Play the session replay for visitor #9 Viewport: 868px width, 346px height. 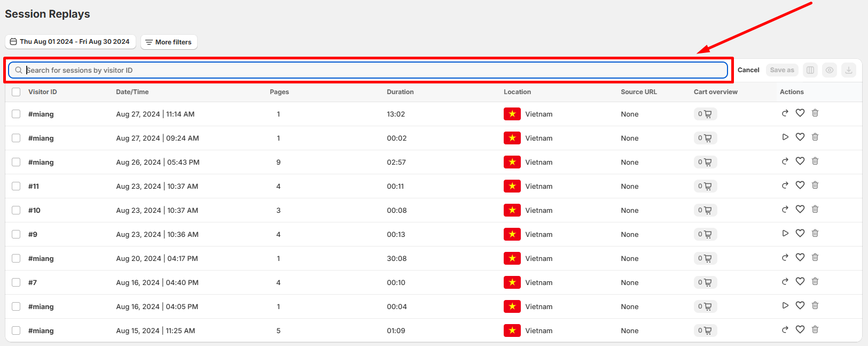(785, 234)
